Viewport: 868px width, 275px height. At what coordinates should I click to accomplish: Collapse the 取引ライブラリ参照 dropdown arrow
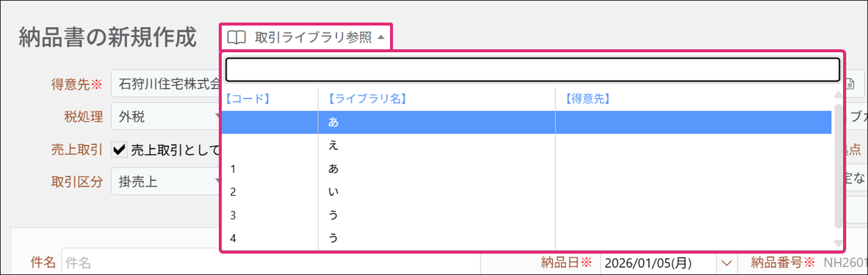point(381,38)
